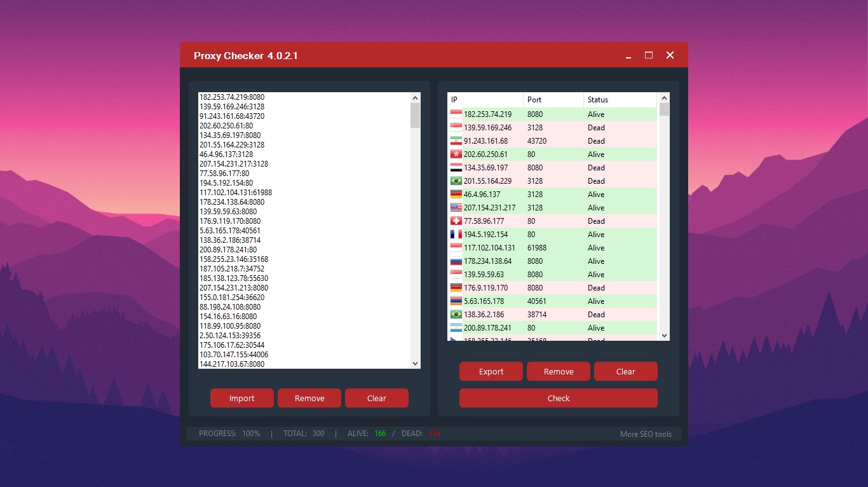
Task: Click the Swiss flag beside 77.58.96.177
Action: click(456, 221)
